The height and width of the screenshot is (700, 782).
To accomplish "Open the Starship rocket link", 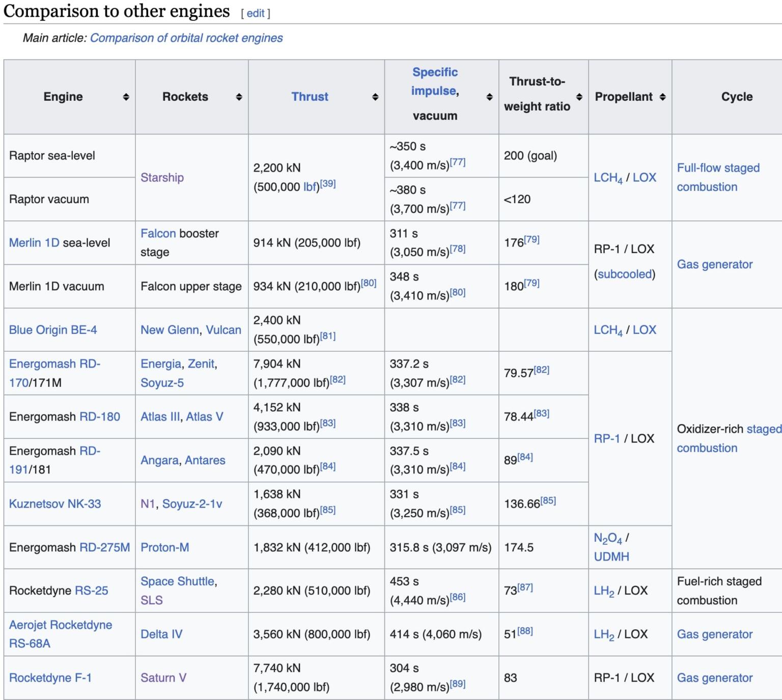I will tap(162, 178).
